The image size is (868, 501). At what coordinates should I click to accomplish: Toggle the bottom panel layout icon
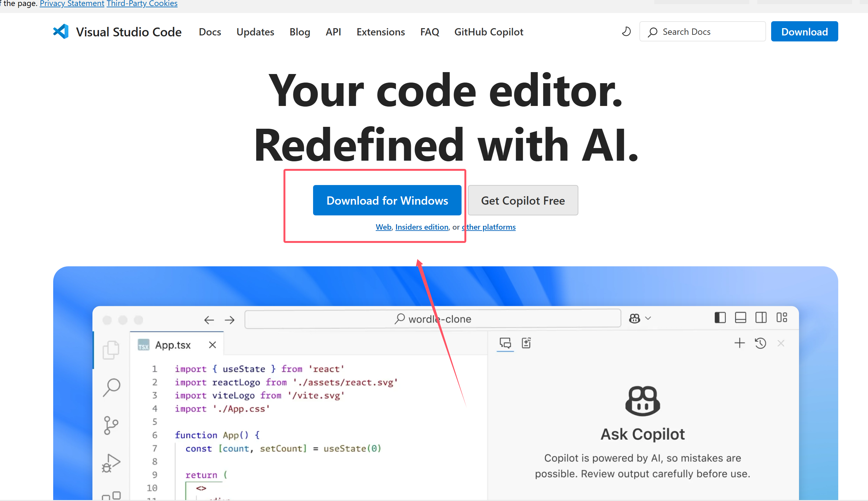(x=740, y=318)
